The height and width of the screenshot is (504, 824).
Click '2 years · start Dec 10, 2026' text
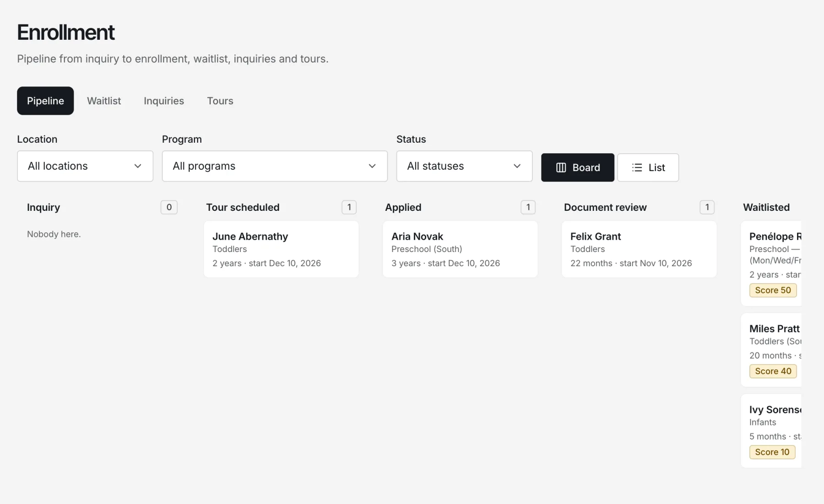point(266,263)
